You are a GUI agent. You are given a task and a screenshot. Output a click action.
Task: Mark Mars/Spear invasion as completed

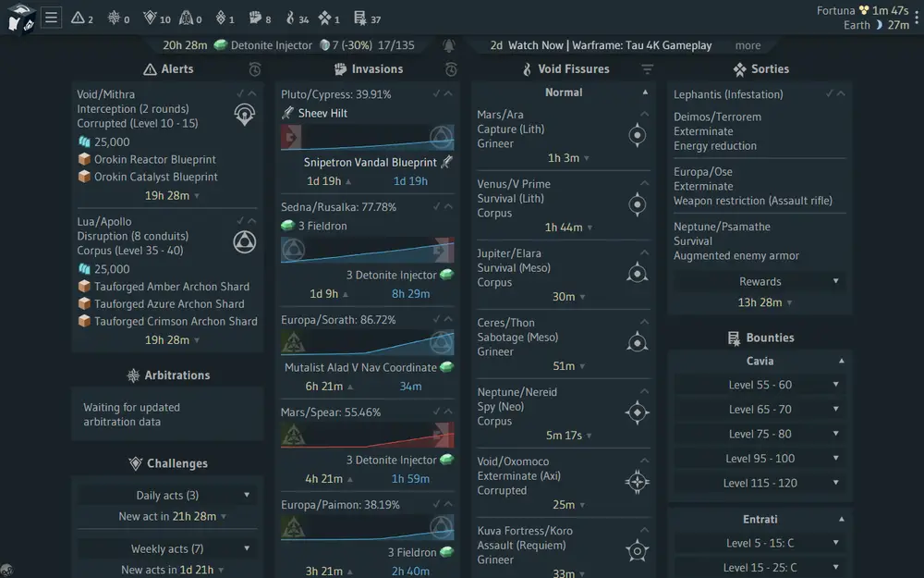point(436,412)
